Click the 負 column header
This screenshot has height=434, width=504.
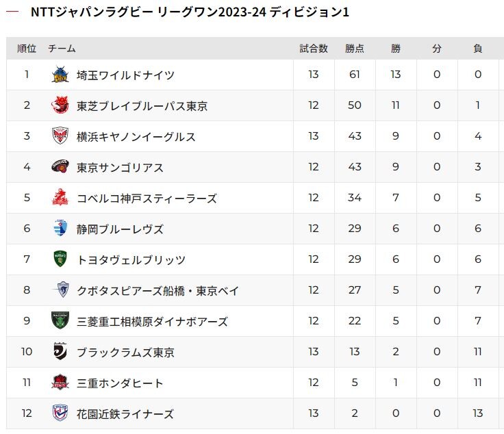[x=478, y=49]
